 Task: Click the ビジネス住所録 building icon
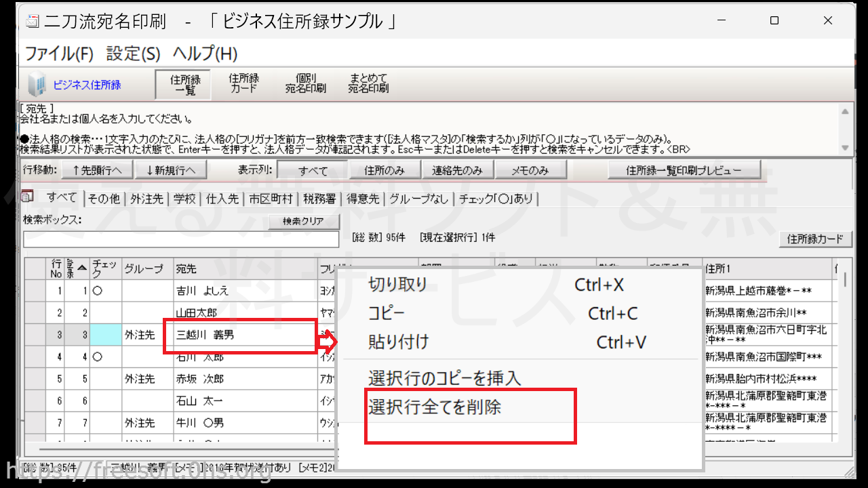point(37,85)
